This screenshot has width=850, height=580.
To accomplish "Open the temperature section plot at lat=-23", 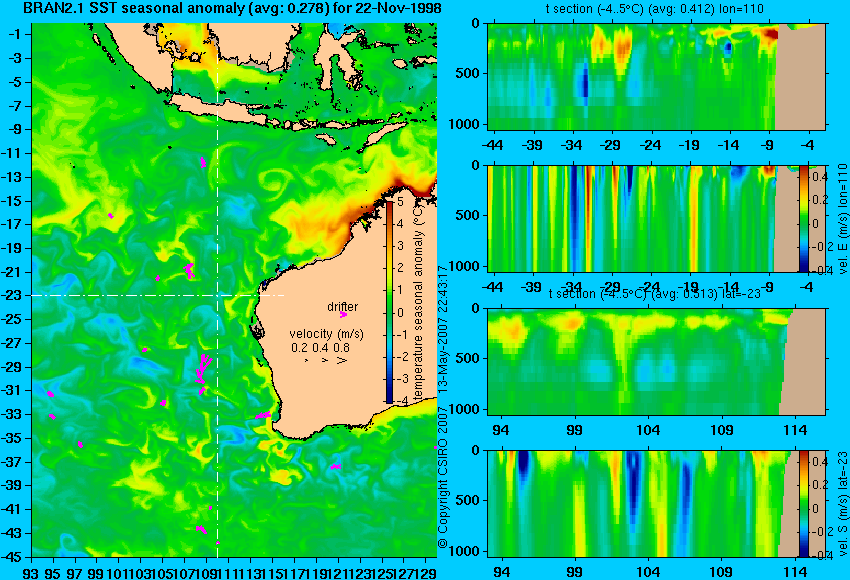I will [x=656, y=362].
